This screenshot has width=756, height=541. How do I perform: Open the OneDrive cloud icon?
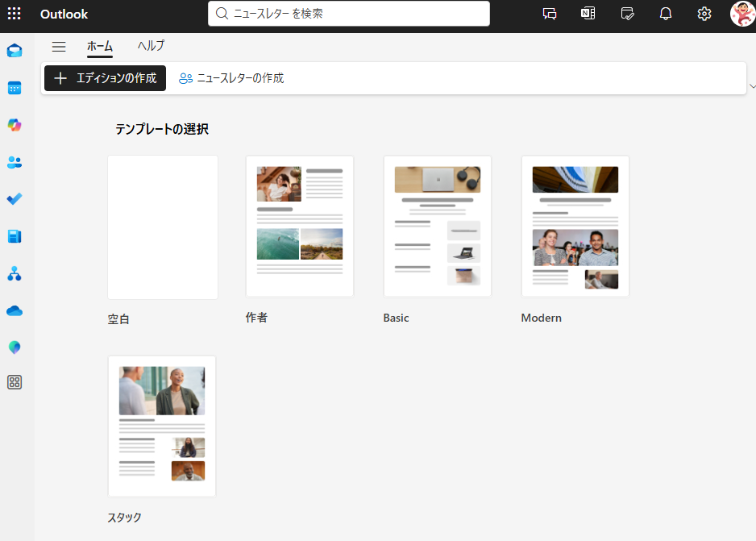coord(15,310)
